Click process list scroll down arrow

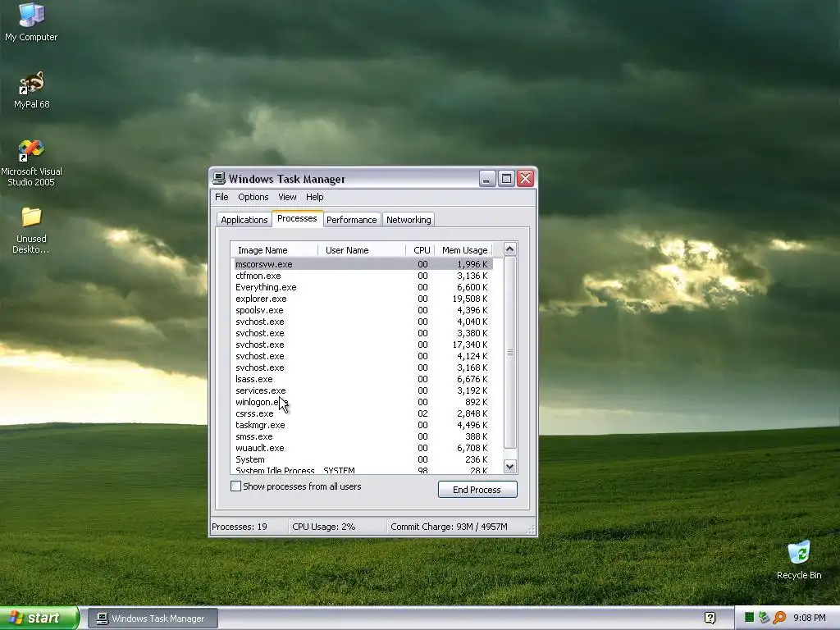510,467
